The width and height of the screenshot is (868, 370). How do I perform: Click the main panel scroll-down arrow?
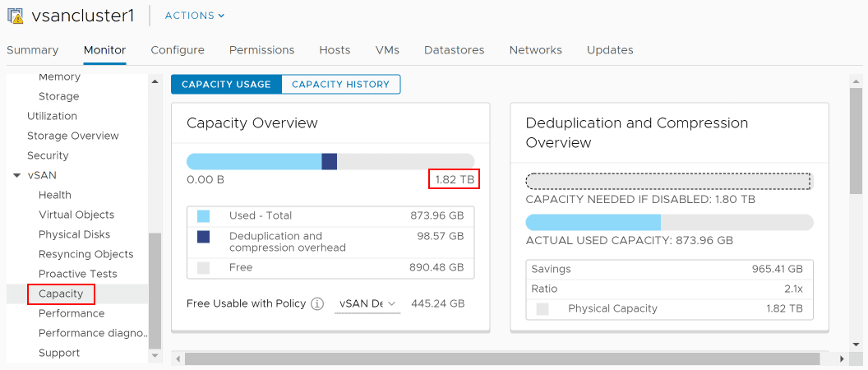(x=856, y=344)
